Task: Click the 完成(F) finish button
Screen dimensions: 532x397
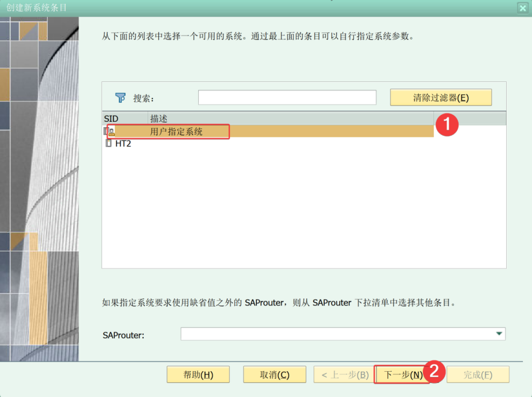Action: pos(478,374)
